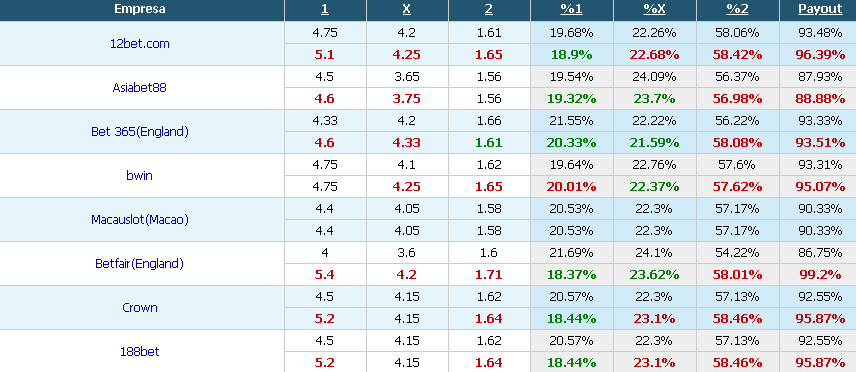856x372 pixels.
Task: Sort by the %X column header
Action: 655,9
